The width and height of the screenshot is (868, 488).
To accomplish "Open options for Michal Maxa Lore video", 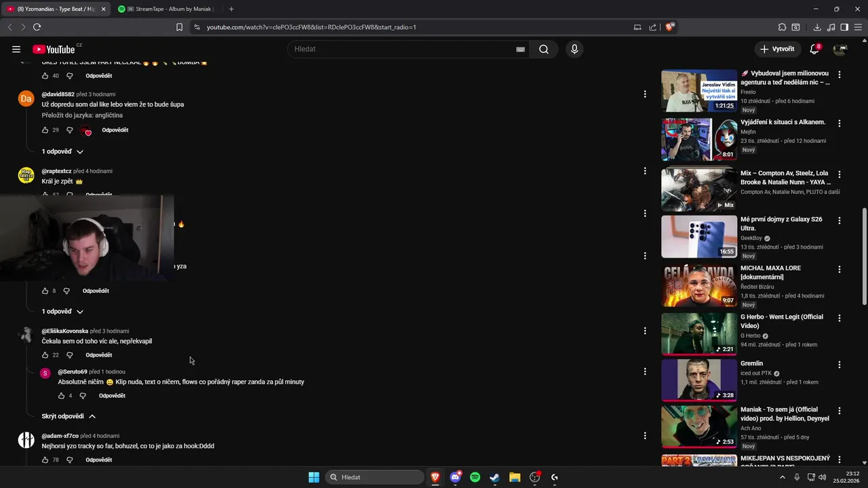I will click(840, 269).
